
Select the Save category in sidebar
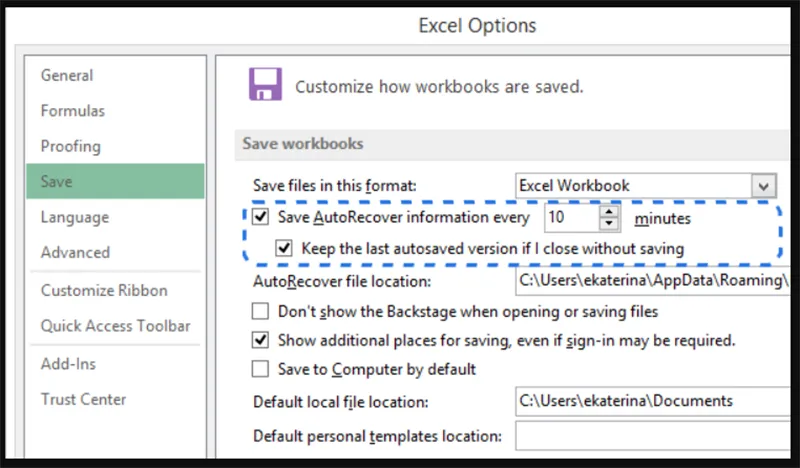(115, 181)
